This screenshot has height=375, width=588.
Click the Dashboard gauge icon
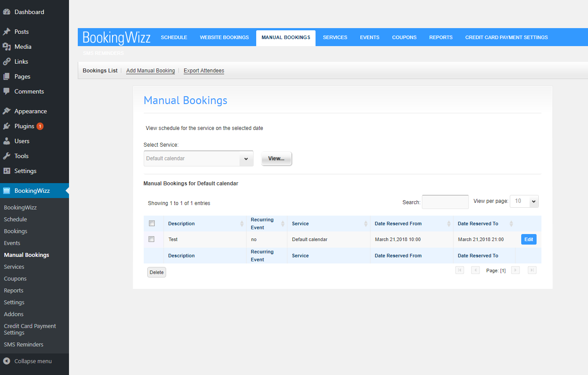(x=7, y=12)
